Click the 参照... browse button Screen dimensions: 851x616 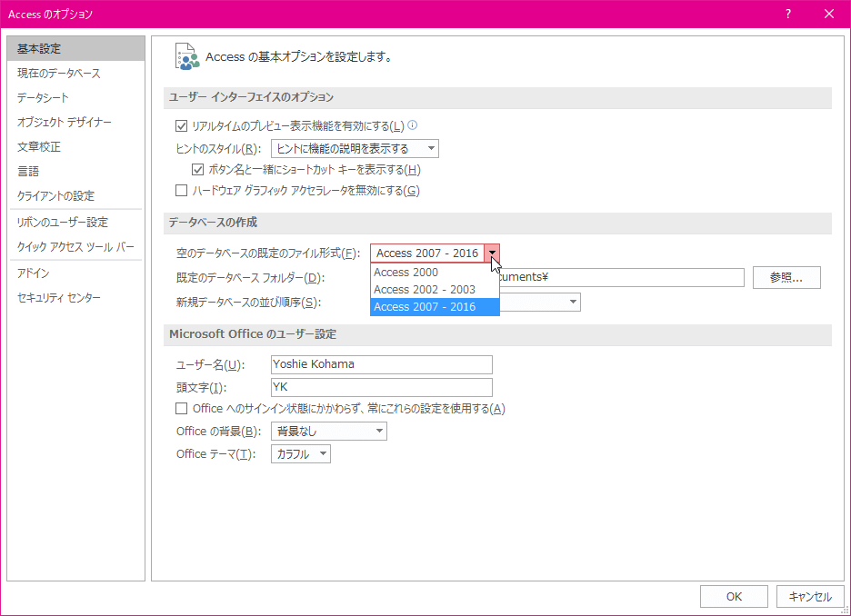786,278
